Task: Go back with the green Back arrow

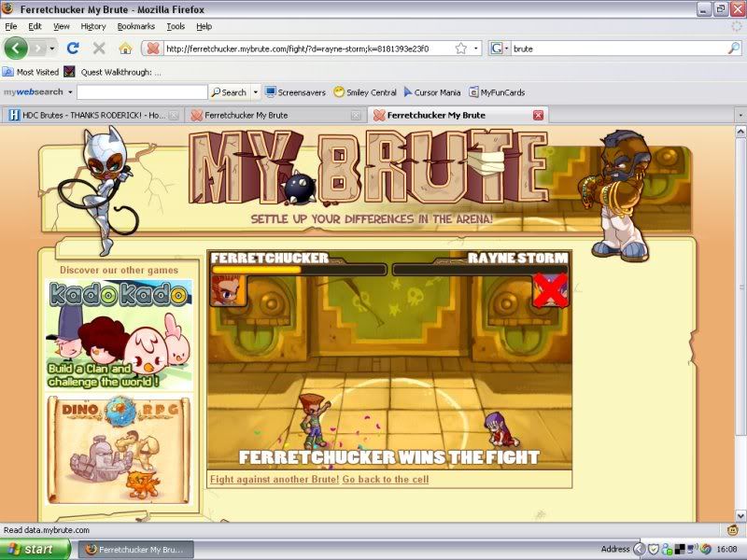Action: coord(16,48)
